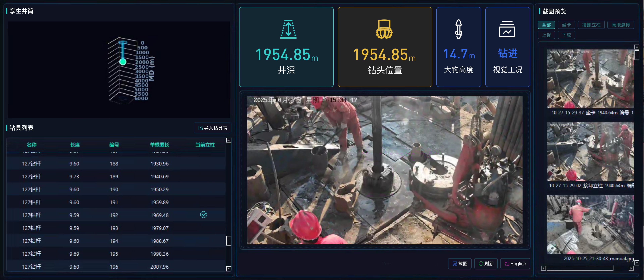Click 导入钻具表 import button

(x=212, y=128)
